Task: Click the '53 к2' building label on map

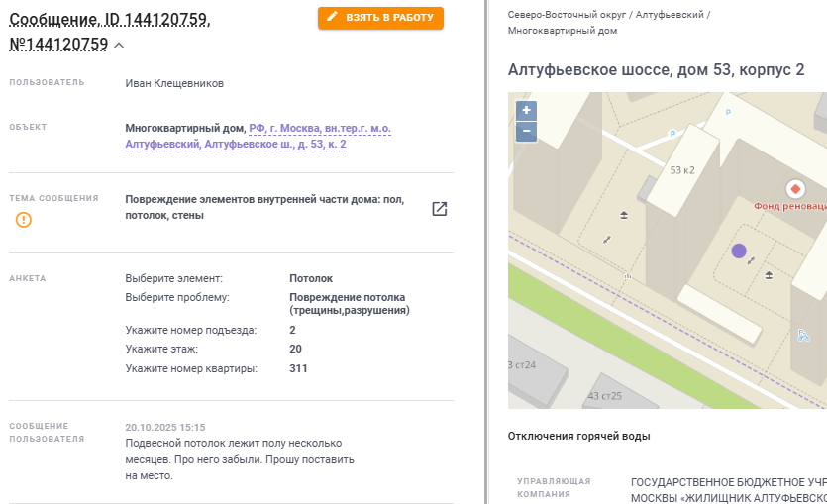Action: (682, 170)
